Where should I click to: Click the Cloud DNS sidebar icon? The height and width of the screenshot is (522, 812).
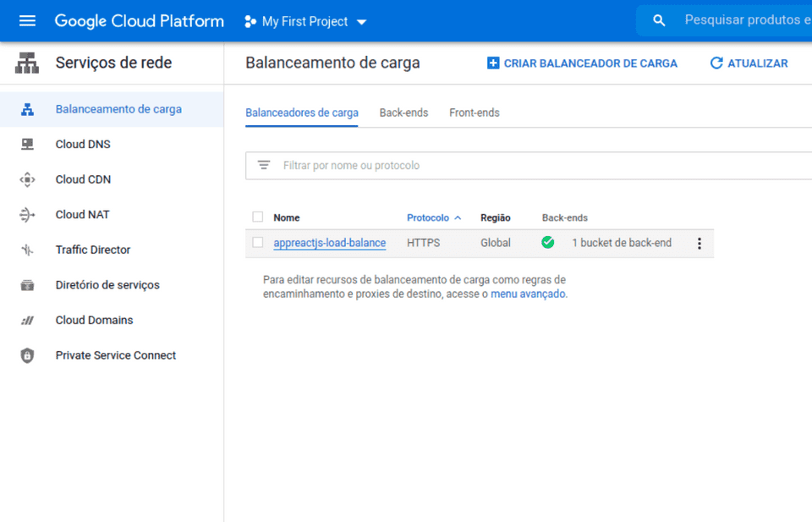[x=27, y=145]
